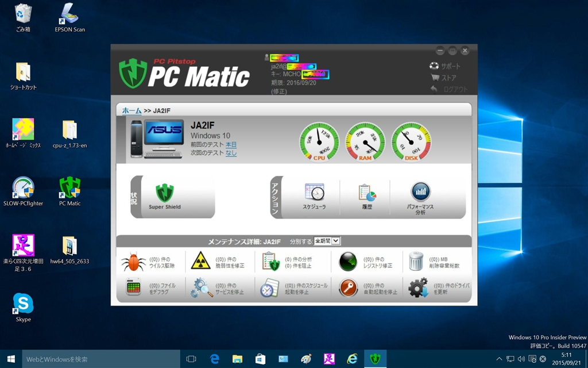Click the ウイルス駆除 bug icon
588x368 pixels.
point(133,262)
